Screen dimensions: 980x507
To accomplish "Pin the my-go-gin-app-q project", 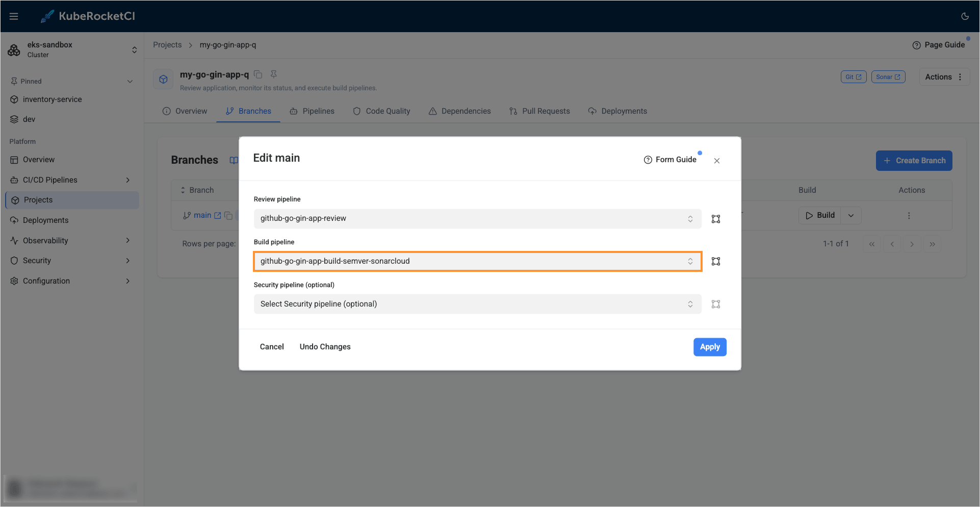I will pos(274,74).
